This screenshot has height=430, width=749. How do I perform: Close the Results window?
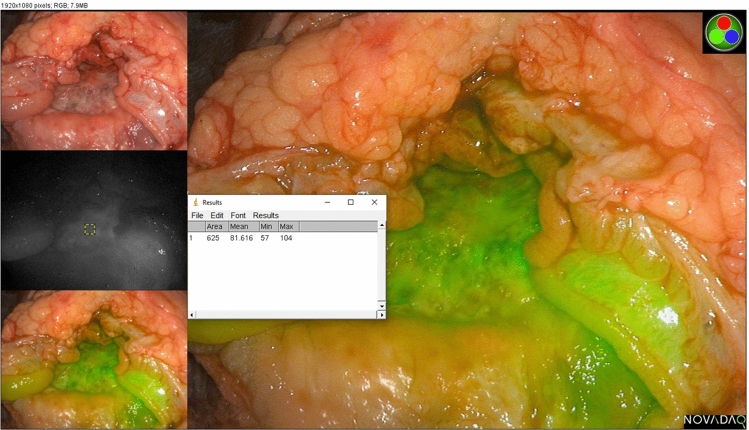[x=375, y=202]
